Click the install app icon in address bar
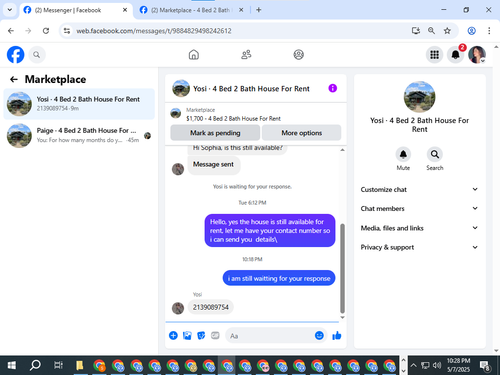Viewport: 500px width, 375px height. click(x=416, y=31)
